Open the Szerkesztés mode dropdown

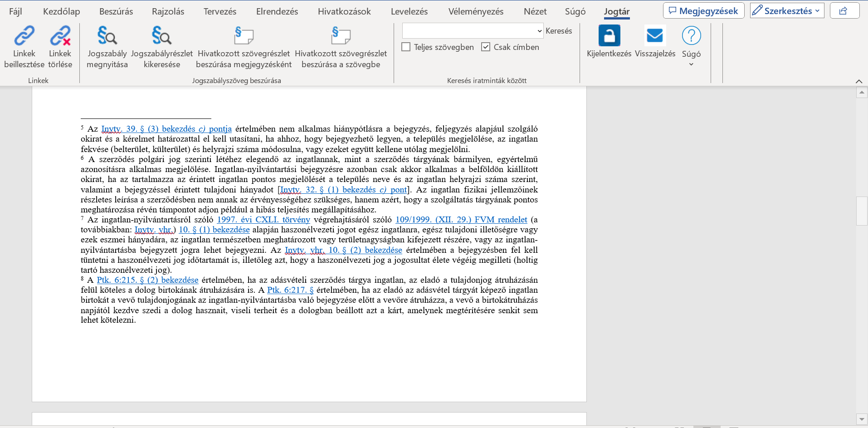(787, 11)
